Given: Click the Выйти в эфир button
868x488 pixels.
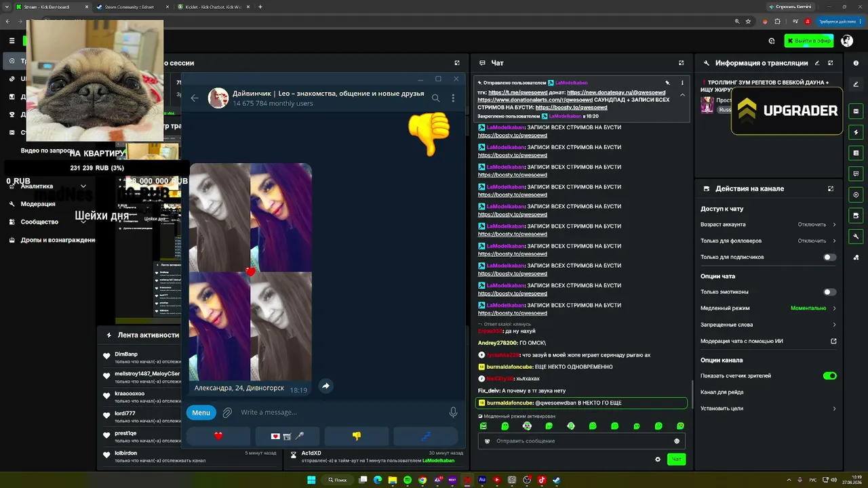Looking at the screenshot, I should 809,41.
